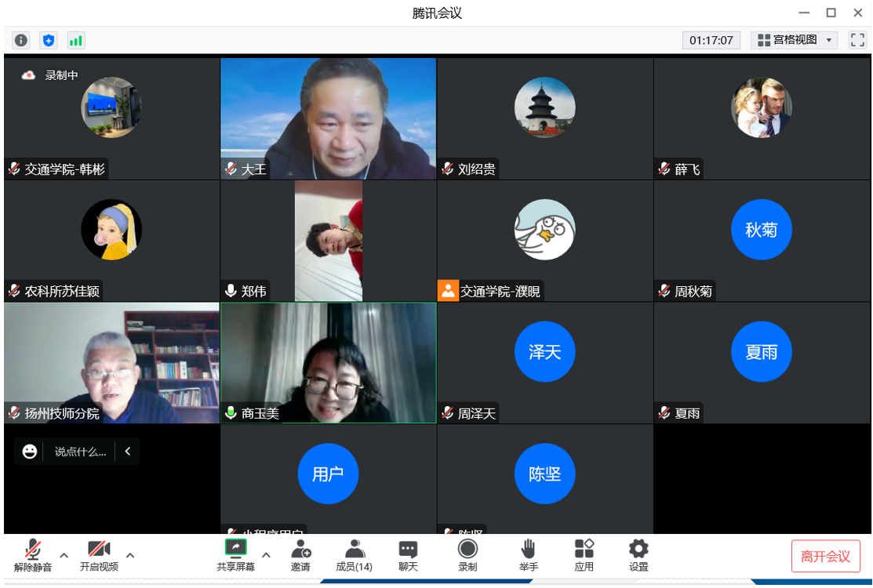This screenshot has width=873, height=588.
Task: Click muted mic icon beside 周泽天
Action: pyautogui.click(x=448, y=412)
